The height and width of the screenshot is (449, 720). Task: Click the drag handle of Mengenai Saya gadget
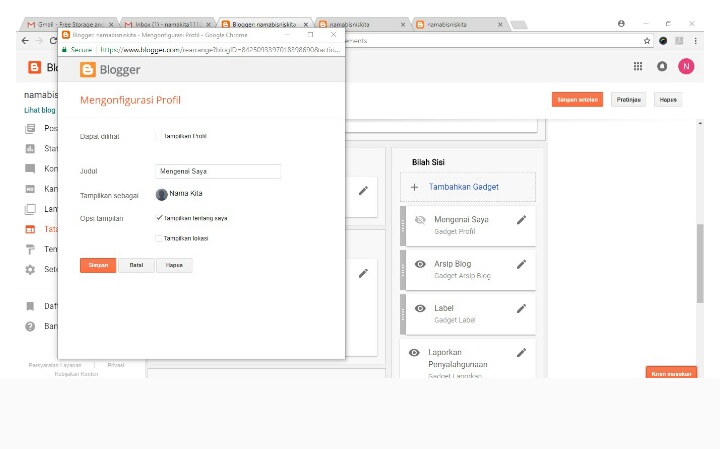pos(403,226)
